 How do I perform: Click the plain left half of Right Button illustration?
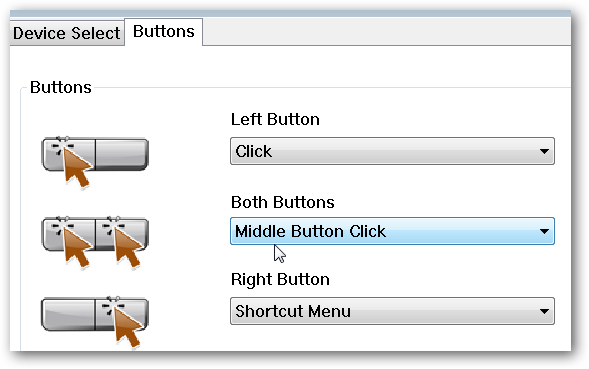(68, 315)
